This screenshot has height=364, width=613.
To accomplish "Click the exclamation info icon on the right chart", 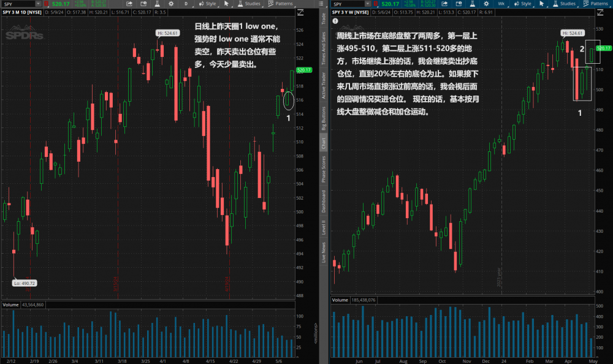I will pyautogui.click(x=335, y=21).
